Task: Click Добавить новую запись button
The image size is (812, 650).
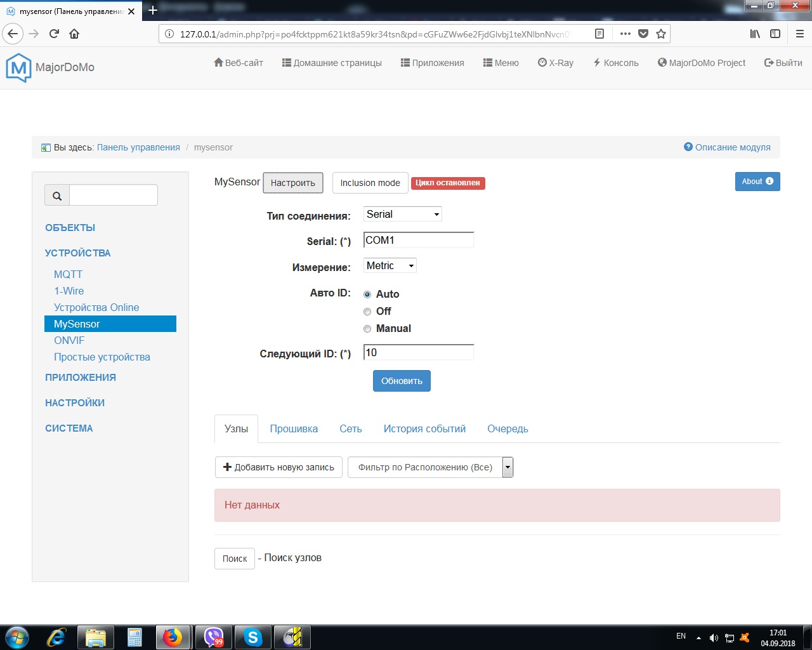Action: [x=278, y=467]
